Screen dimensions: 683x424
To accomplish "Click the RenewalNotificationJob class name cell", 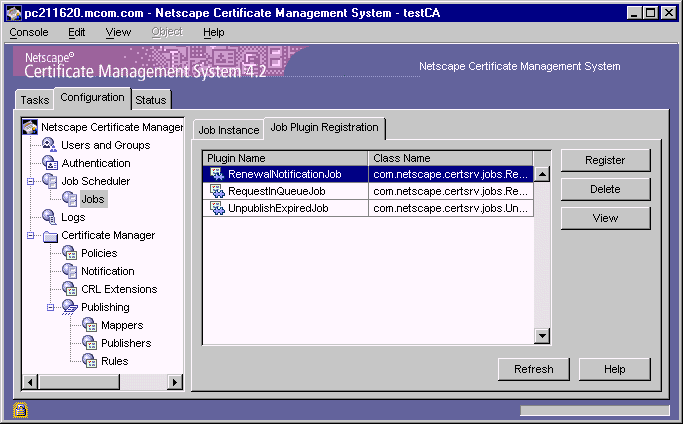I will coord(450,174).
